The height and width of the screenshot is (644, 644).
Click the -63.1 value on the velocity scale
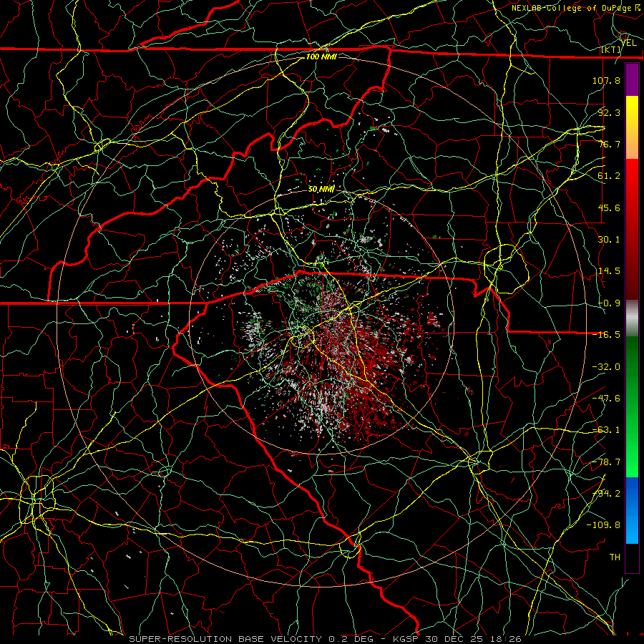click(606, 430)
